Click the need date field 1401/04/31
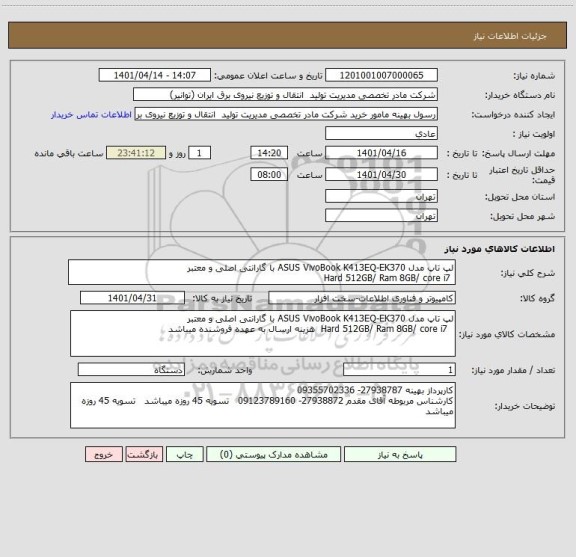This screenshot has width=576, height=557. pyautogui.click(x=132, y=298)
